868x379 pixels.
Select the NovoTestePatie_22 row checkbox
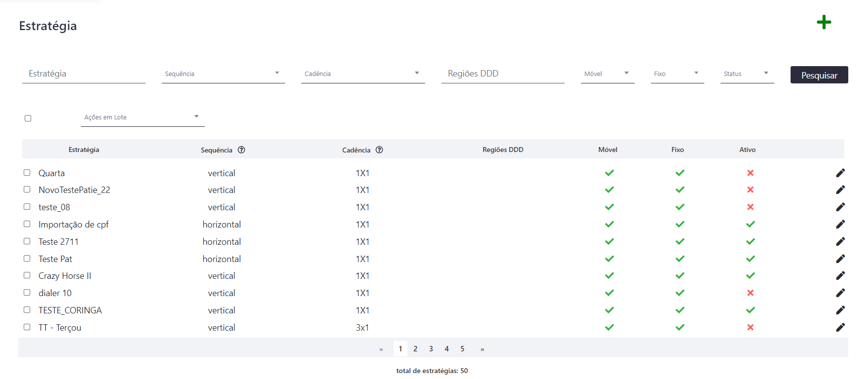[27, 189]
